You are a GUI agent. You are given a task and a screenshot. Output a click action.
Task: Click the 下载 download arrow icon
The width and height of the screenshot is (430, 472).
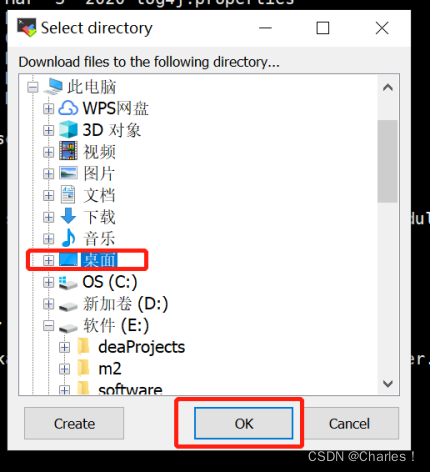click(x=68, y=216)
